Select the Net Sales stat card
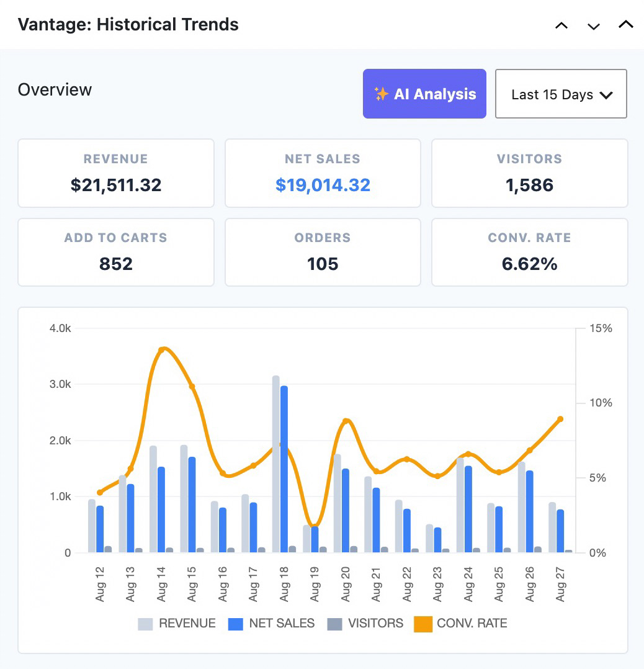 click(323, 173)
